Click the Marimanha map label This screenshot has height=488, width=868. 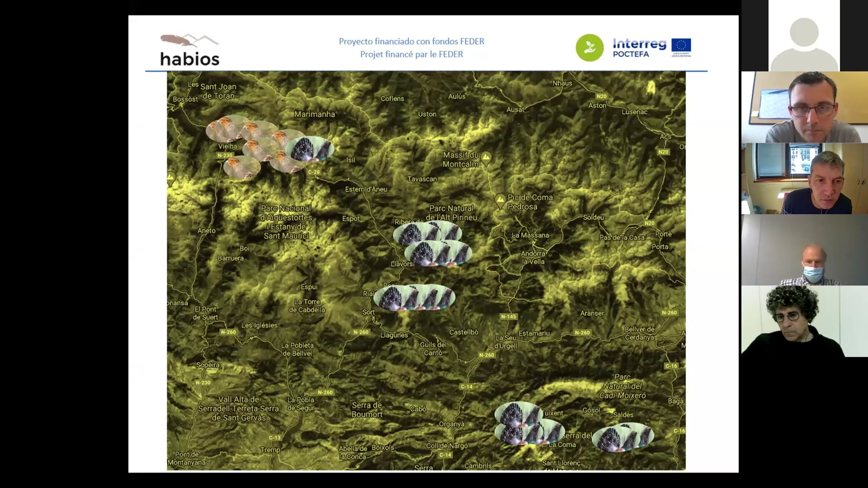pos(315,114)
